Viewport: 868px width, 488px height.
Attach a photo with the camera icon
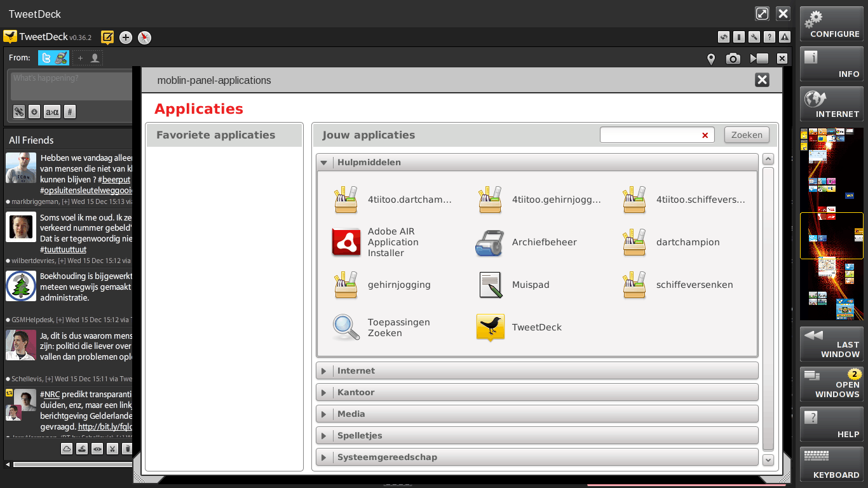click(x=733, y=59)
